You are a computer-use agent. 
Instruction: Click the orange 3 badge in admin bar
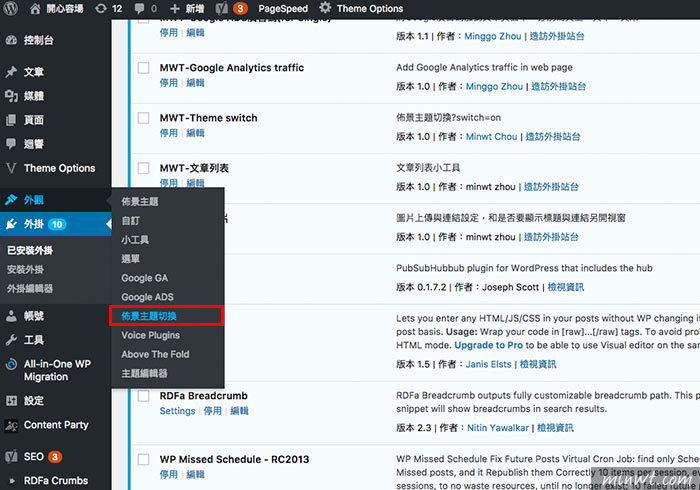240,8
